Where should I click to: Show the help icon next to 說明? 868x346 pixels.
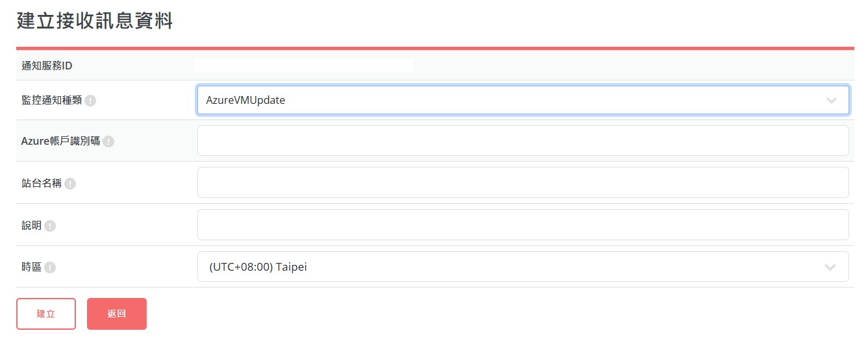(50, 226)
